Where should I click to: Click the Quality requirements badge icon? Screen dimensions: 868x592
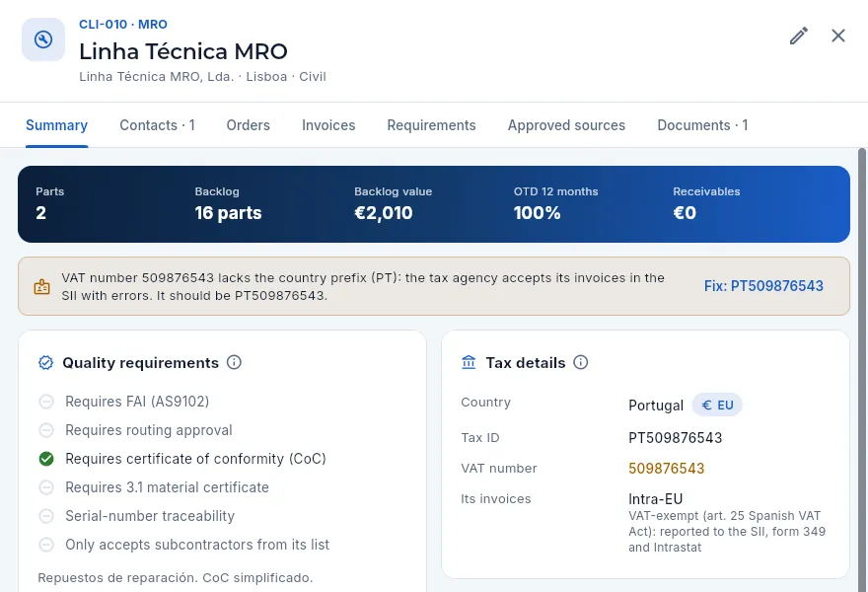coord(46,363)
